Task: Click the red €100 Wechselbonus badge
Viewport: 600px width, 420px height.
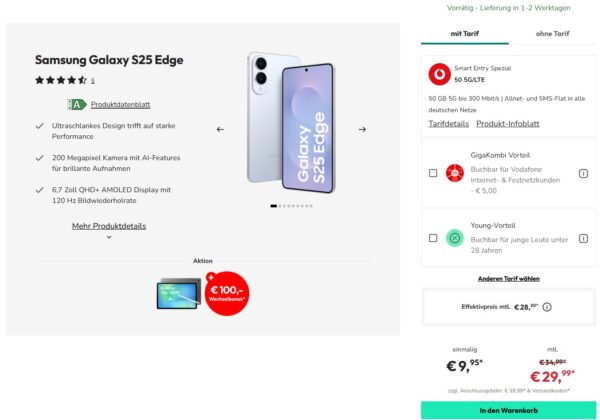Action: coord(227,293)
